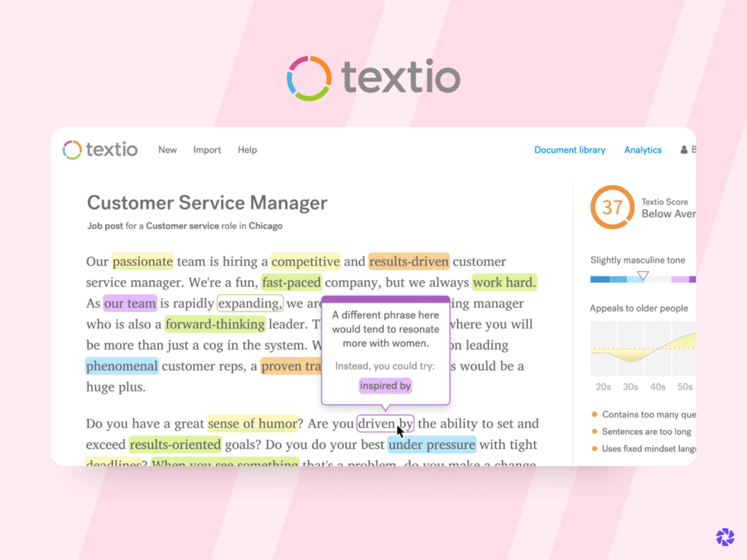Viewport: 747px width, 560px height.
Task: Click Help in the navigation bar
Action: click(x=247, y=149)
